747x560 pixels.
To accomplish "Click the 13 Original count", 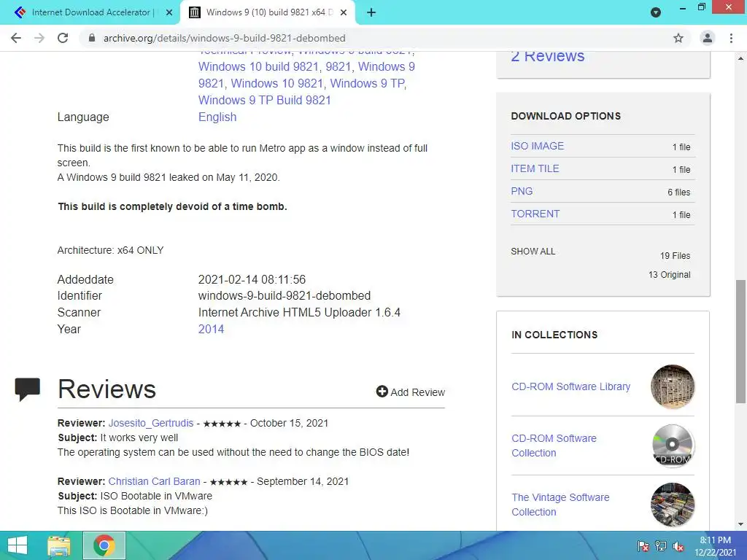I will coord(670,275).
